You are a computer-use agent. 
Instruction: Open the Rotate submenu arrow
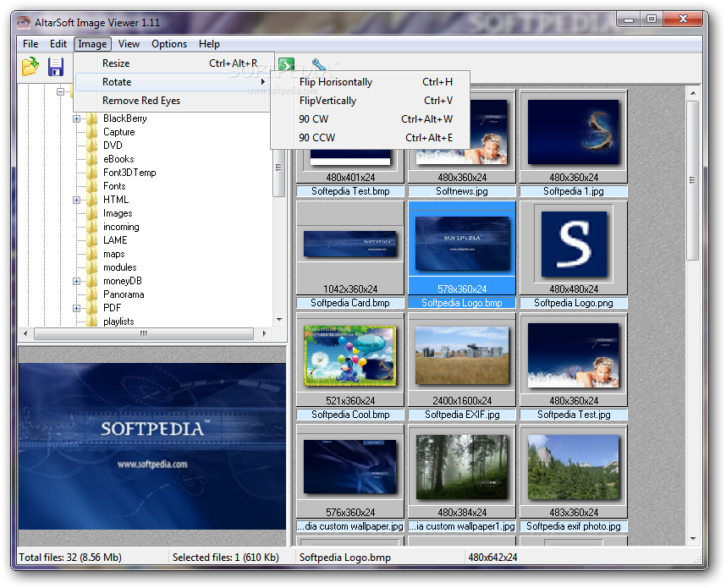263,82
